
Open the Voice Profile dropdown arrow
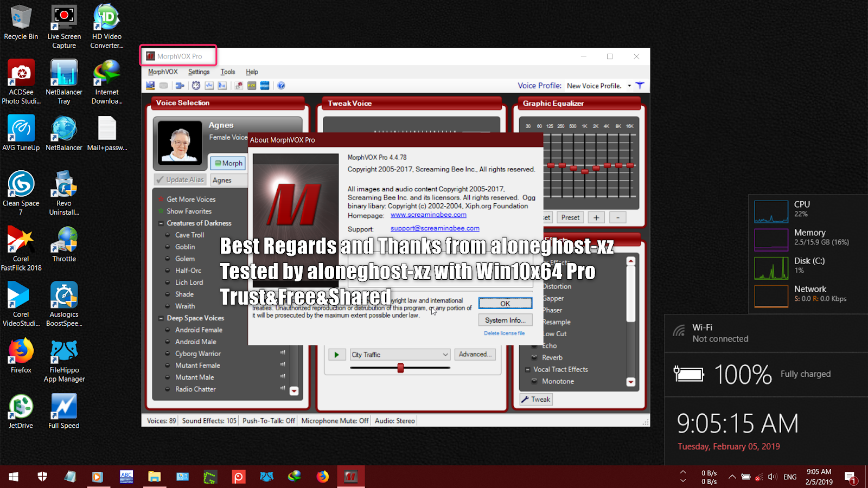coord(629,86)
